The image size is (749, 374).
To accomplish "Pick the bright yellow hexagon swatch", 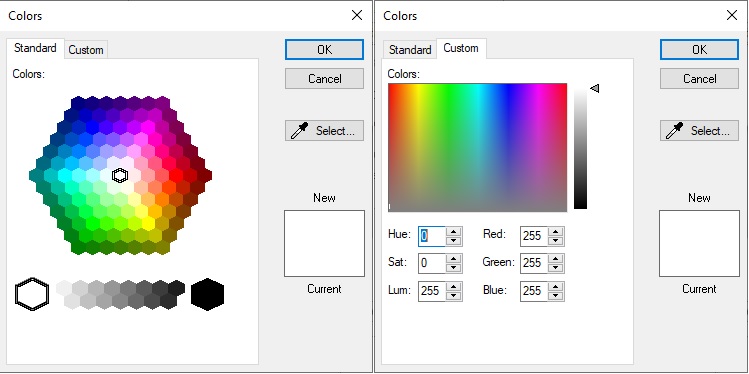I will [x=149, y=223].
